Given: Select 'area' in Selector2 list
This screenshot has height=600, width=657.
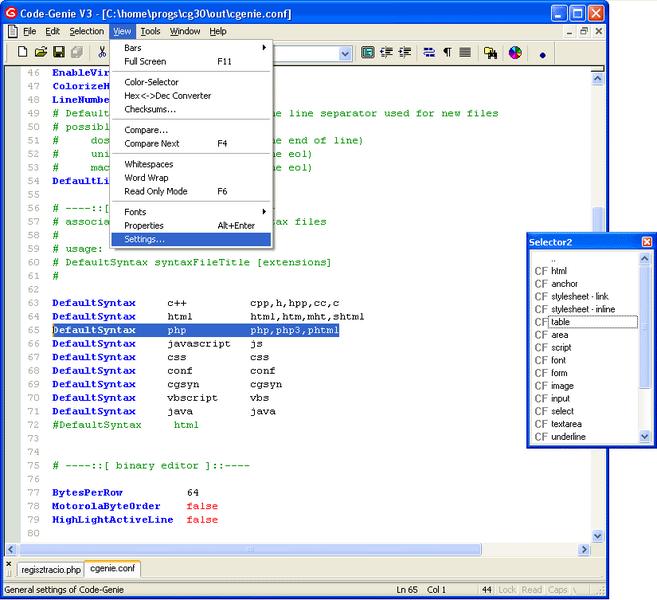Looking at the screenshot, I should click(x=559, y=335).
